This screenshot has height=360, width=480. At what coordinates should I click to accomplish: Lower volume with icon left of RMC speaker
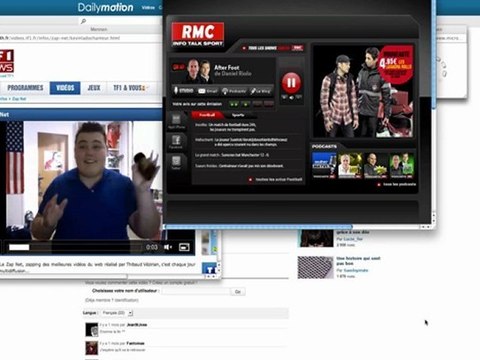point(284,97)
